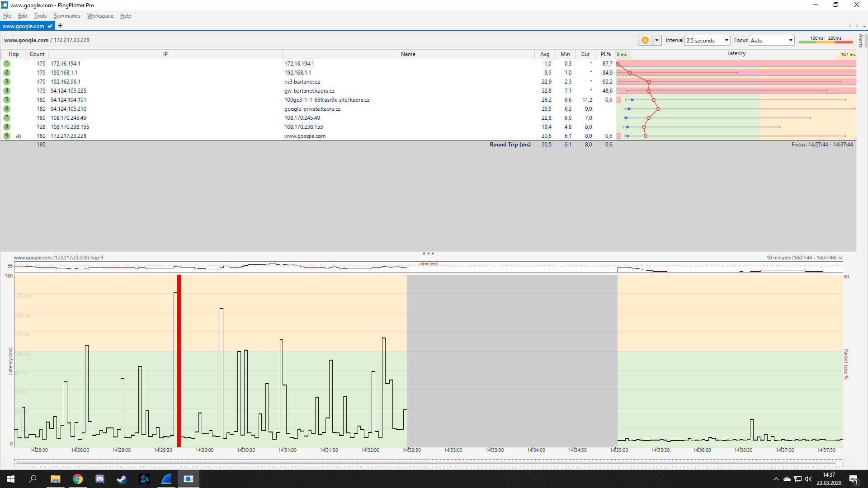Select the www.google.com target tab
This screenshot has height=488, width=868.
click(x=24, y=26)
